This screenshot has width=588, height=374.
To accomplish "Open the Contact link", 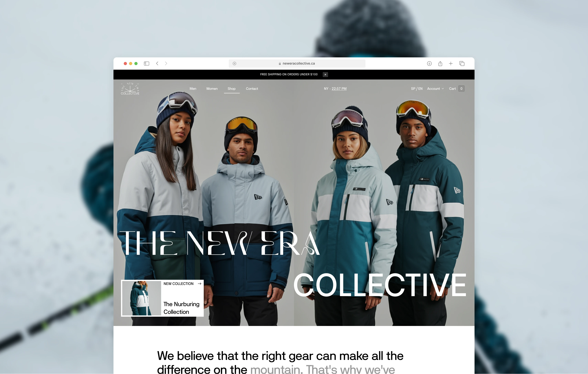I will coord(252,89).
